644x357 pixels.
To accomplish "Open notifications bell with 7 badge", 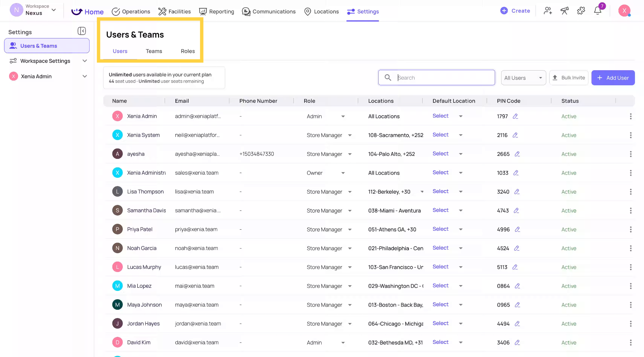I will [598, 10].
